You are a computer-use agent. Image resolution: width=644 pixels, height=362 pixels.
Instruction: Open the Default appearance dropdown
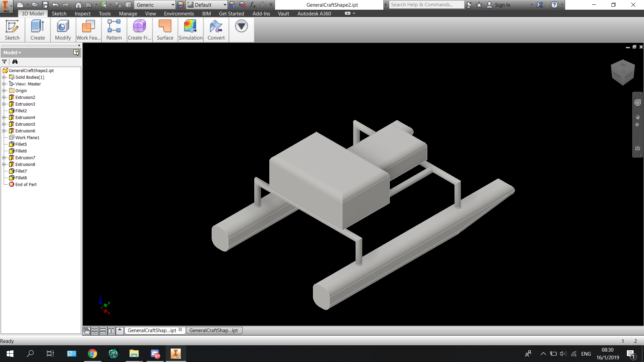coord(207,5)
